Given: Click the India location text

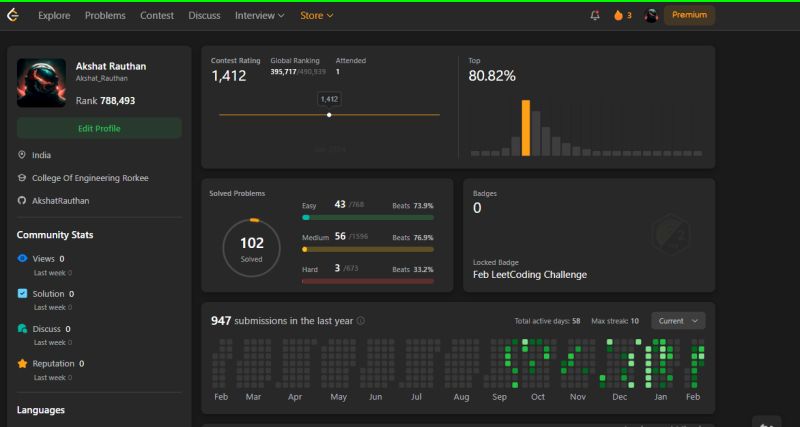Looking at the screenshot, I should (x=41, y=155).
